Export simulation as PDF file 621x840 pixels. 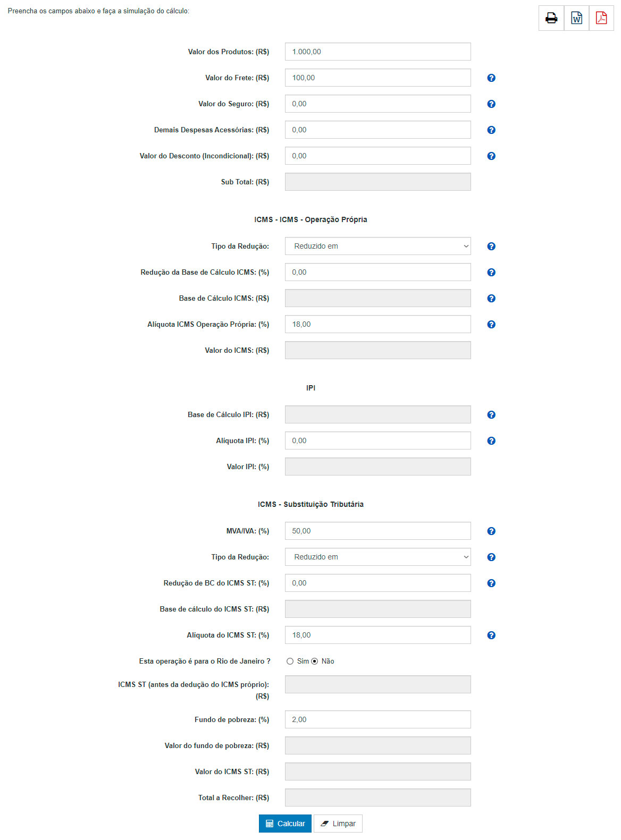tap(601, 18)
